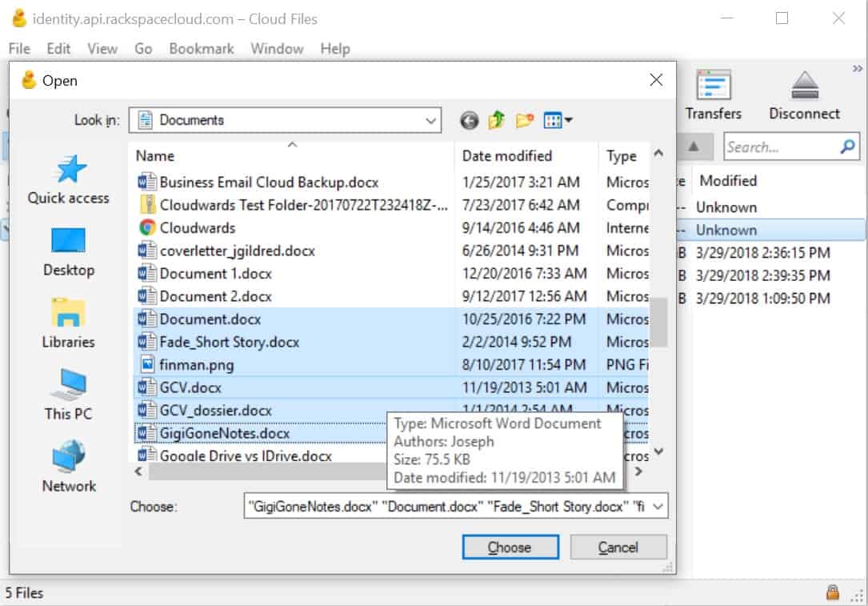Go up one folder level icon
The height and width of the screenshot is (606, 868).
[x=497, y=119]
